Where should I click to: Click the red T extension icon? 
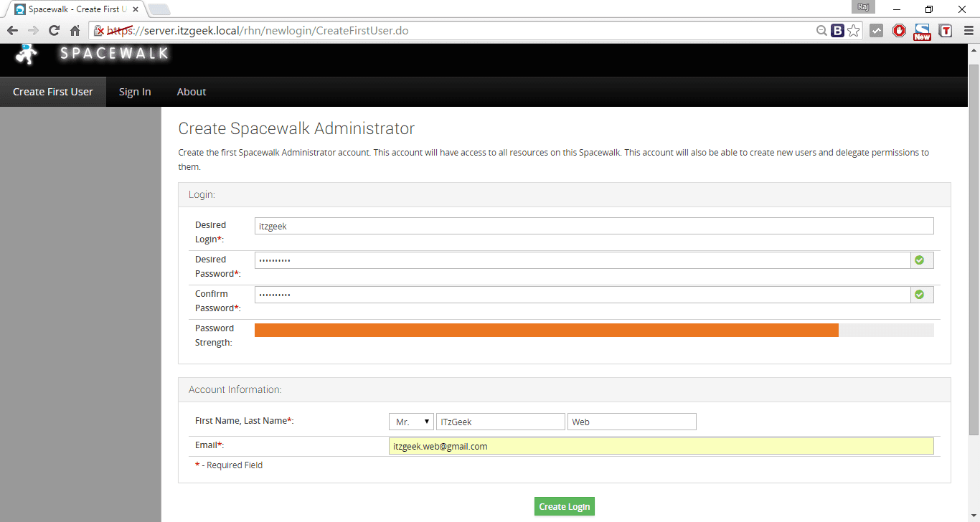pyautogui.click(x=946, y=31)
